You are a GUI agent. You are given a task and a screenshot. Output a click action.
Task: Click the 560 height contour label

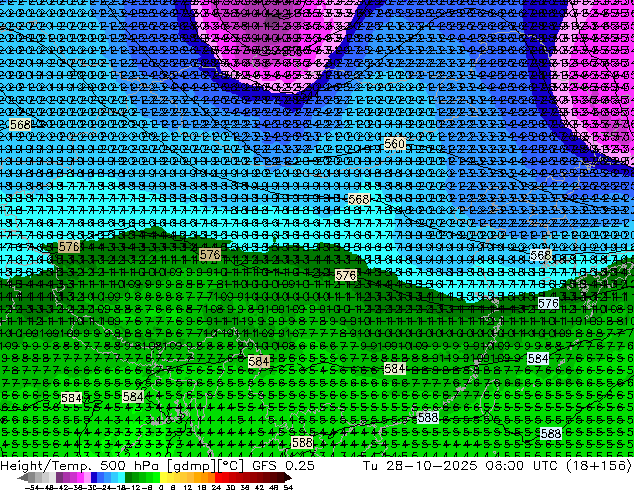tap(394, 144)
